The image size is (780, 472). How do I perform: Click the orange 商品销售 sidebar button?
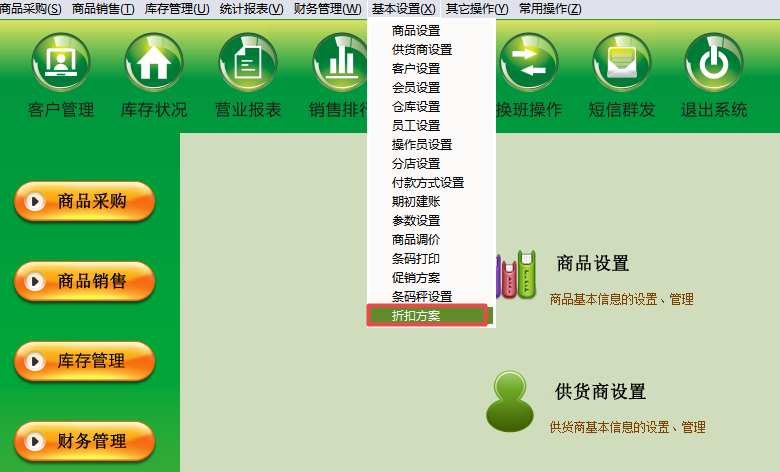pyautogui.click(x=85, y=282)
